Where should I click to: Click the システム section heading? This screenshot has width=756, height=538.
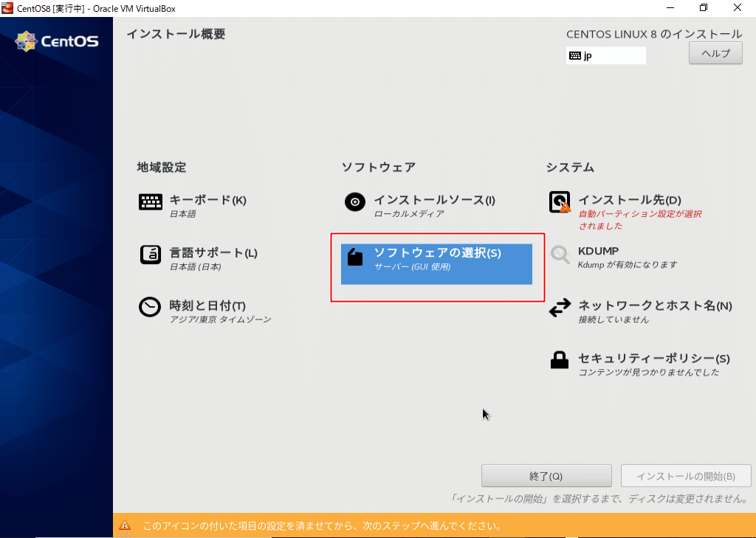[570, 168]
